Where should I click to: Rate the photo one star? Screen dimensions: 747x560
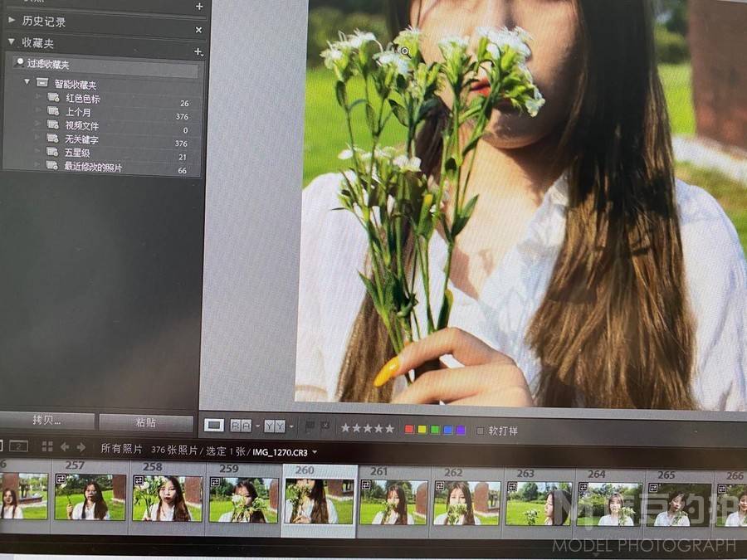click(345, 428)
